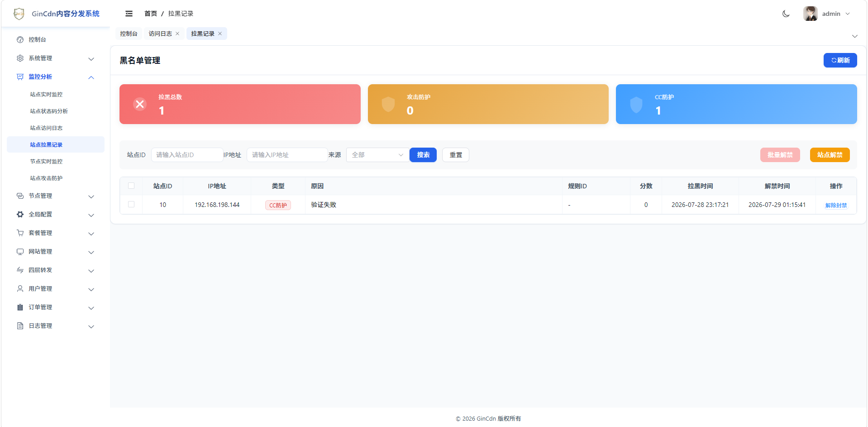Click the shield icon on CC防护 card
The height and width of the screenshot is (427, 868).
pyautogui.click(x=636, y=104)
